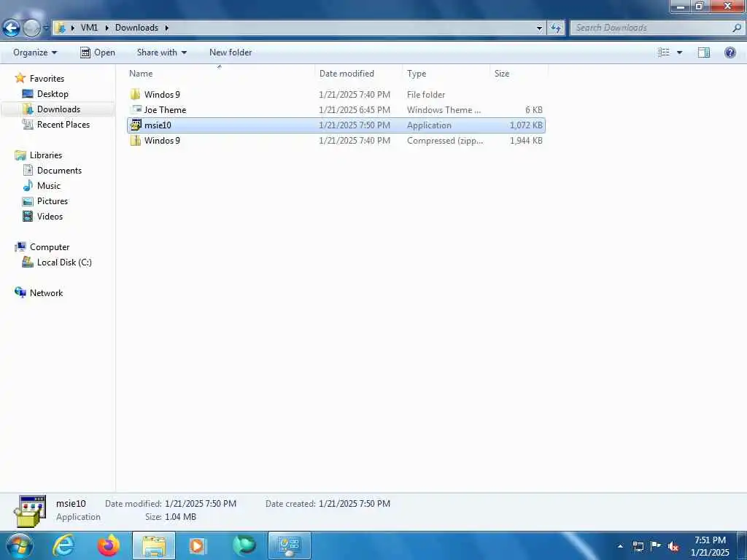Click the Forward navigation arrow button
This screenshot has height=560, width=747.
[32, 28]
